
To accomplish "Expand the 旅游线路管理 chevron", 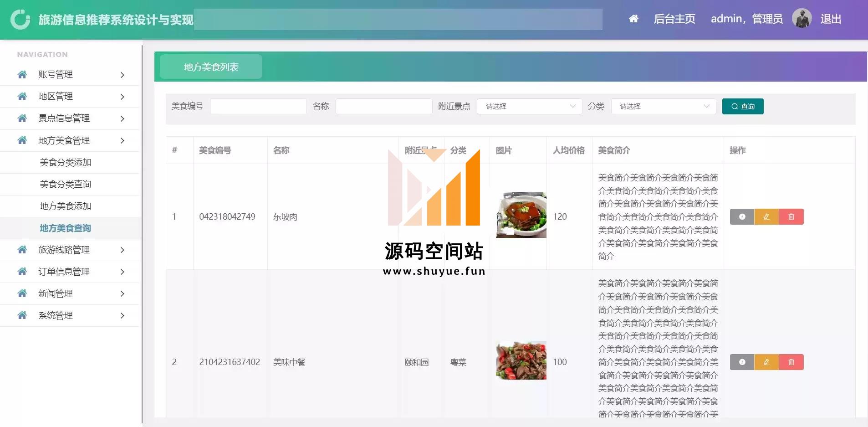I will (x=122, y=250).
